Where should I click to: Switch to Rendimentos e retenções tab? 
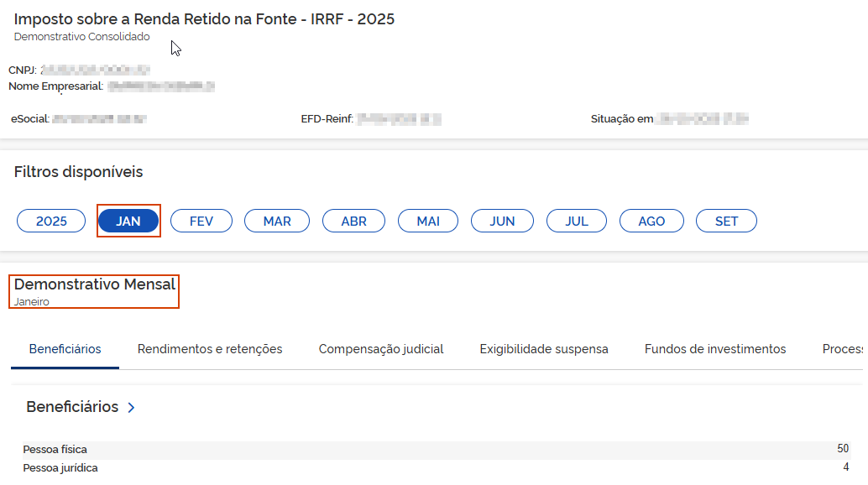[210, 349]
